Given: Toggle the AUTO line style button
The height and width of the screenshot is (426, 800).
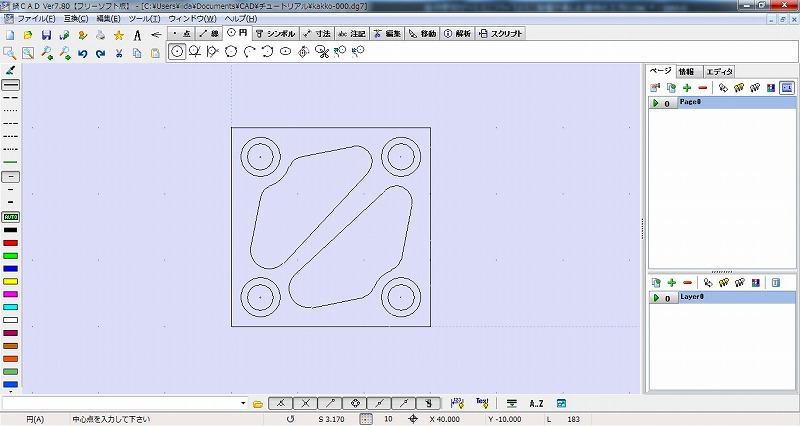Looking at the screenshot, I should click(x=11, y=216).
